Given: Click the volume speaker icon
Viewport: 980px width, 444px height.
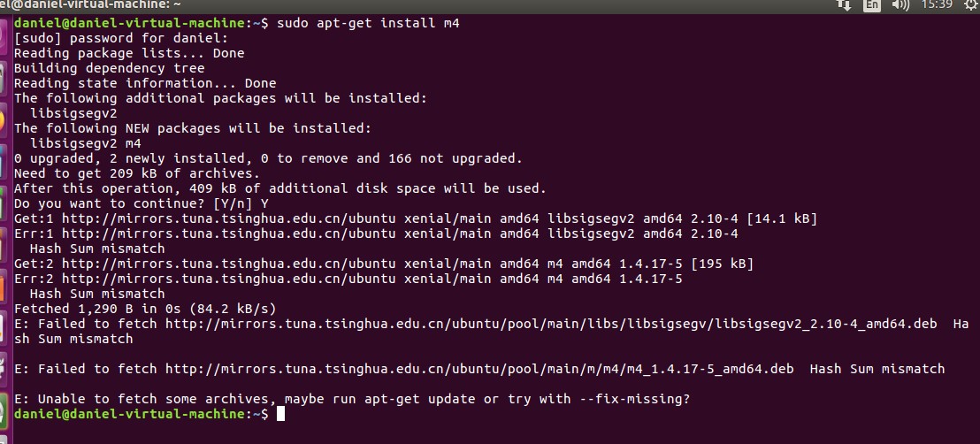Looking at the screenshot, I should (x=900, y=4).
